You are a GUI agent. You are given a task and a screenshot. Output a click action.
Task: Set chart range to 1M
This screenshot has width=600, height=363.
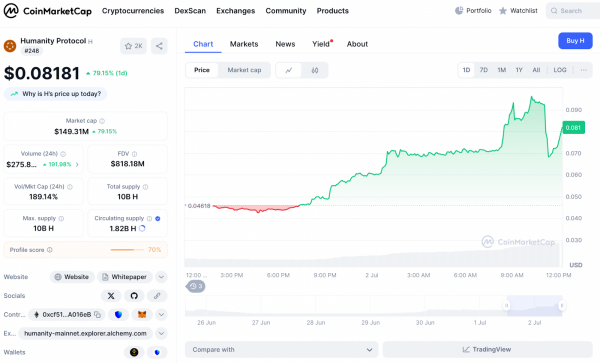(x=501, y=70)
